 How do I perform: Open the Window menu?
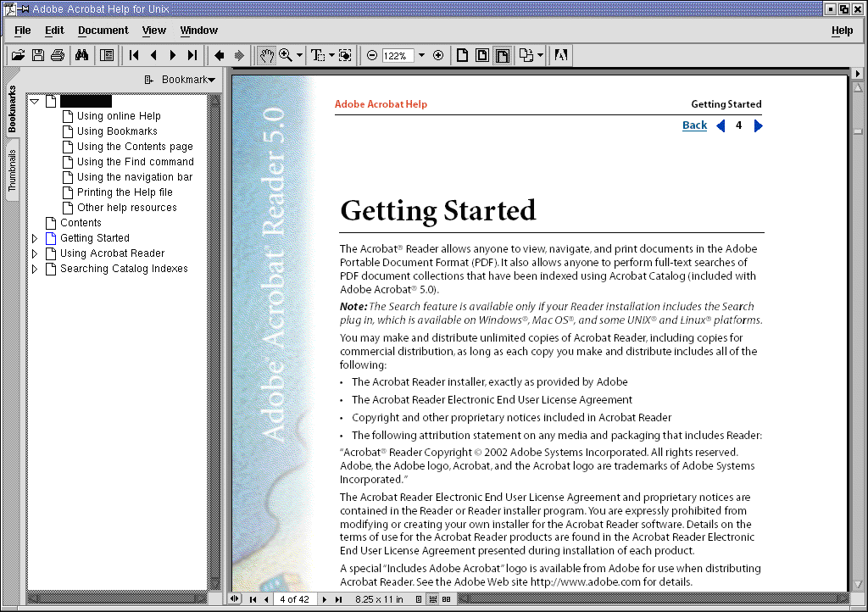(198, 31)
